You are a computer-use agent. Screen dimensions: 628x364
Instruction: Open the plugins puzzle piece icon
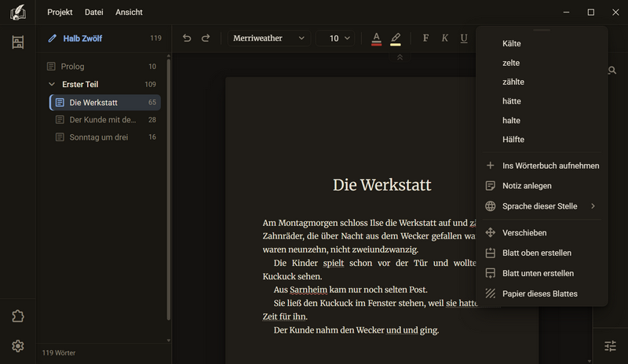pos(17,316)
